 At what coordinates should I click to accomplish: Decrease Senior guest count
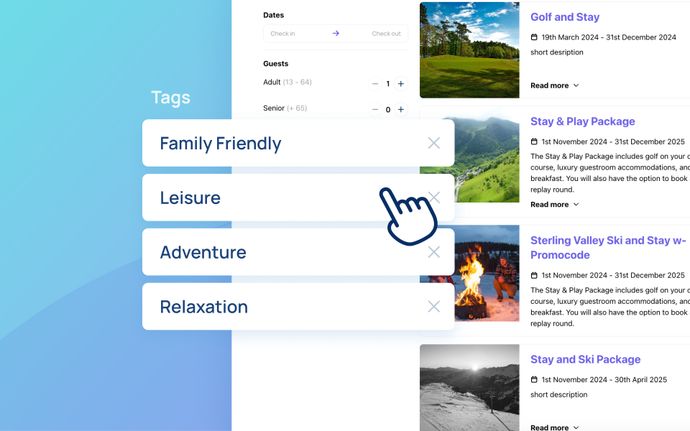pos(375,110)
